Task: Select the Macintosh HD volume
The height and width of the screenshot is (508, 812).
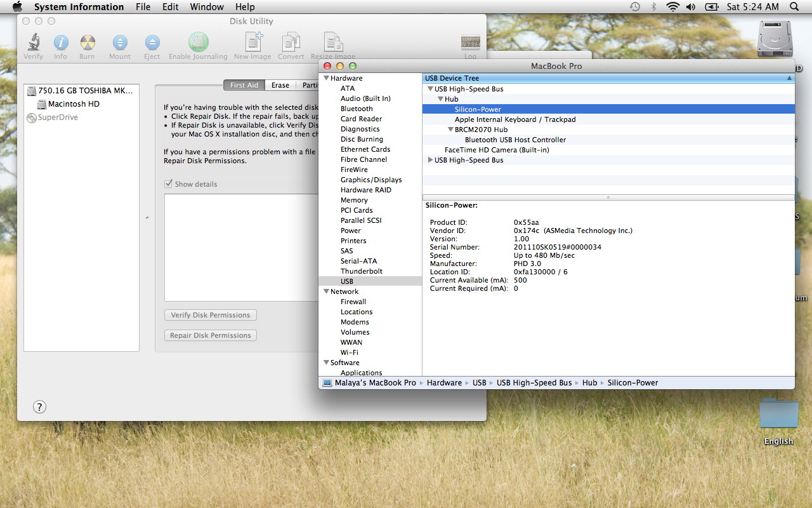Action: tap(69, 104)
